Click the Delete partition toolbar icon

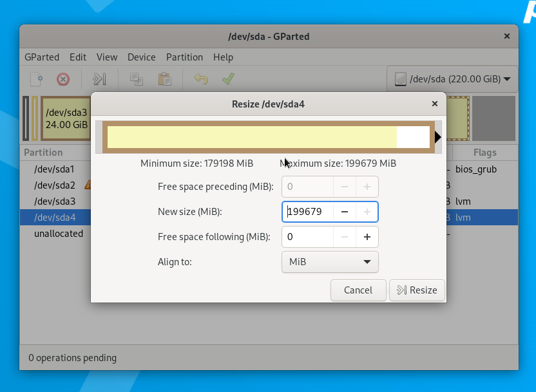click(63, 79)
